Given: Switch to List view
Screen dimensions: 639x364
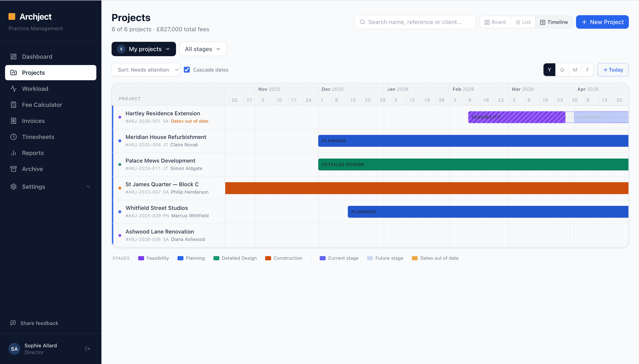Looking at the screenshot, I should [x=523, y=22].
